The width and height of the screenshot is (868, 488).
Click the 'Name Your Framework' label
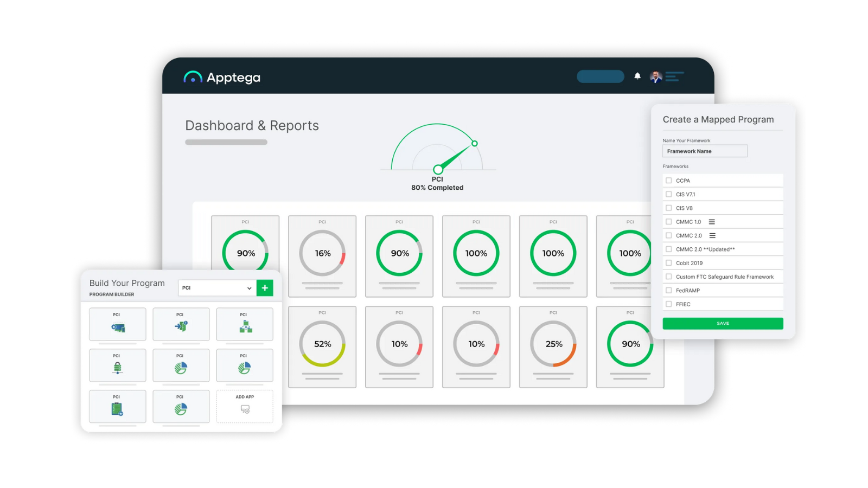[x=686, y=140]
